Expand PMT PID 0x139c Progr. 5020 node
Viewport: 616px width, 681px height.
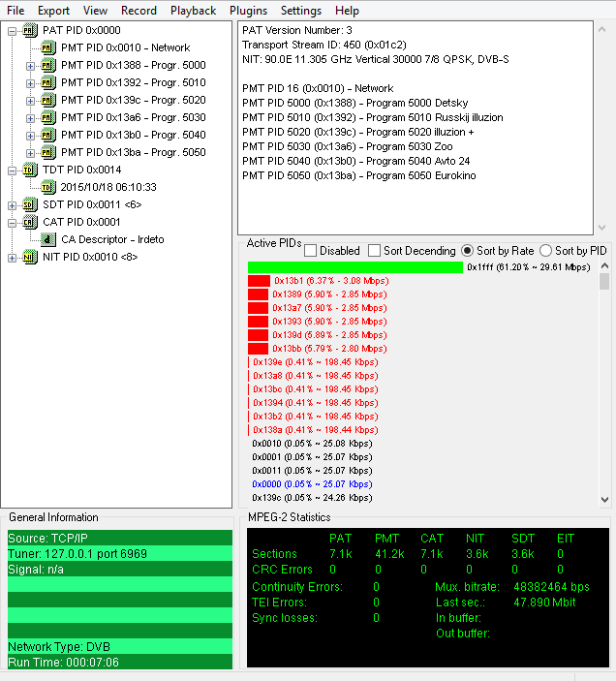tap(30, 101)
